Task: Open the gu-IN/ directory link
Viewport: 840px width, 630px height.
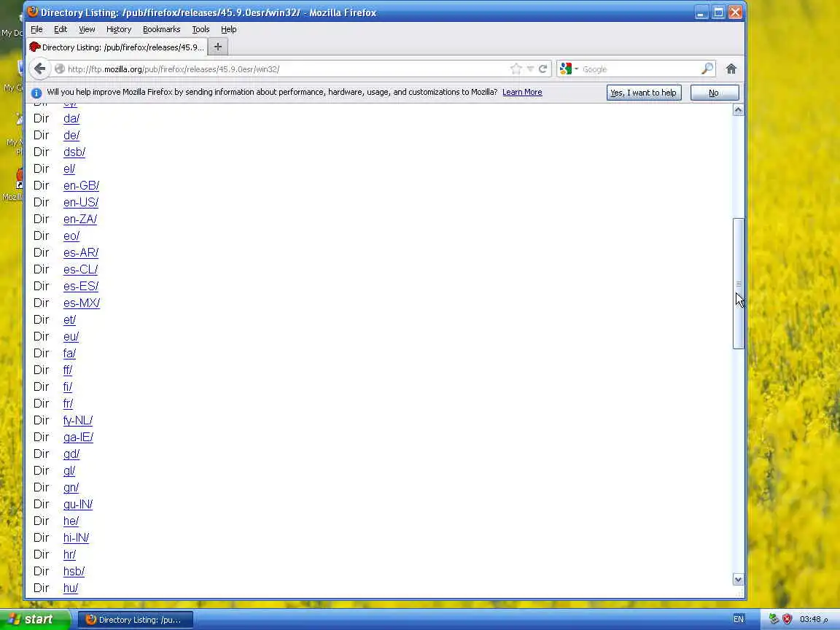Action: pyautogui.click(x=78, y=504)
